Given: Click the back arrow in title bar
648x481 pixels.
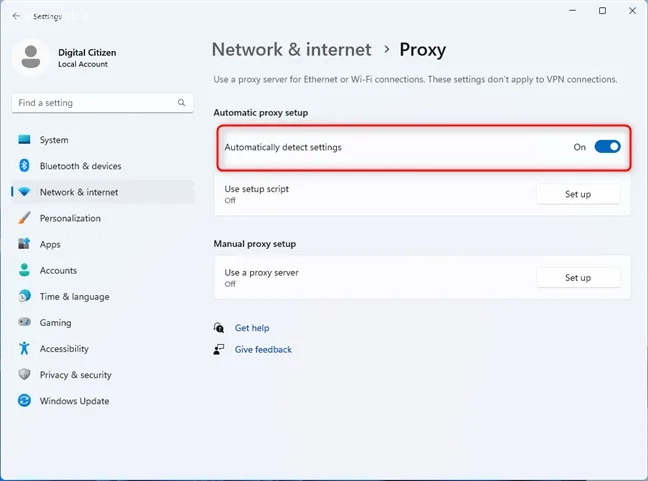Looking at the screenshot, I should pos(16,16).
